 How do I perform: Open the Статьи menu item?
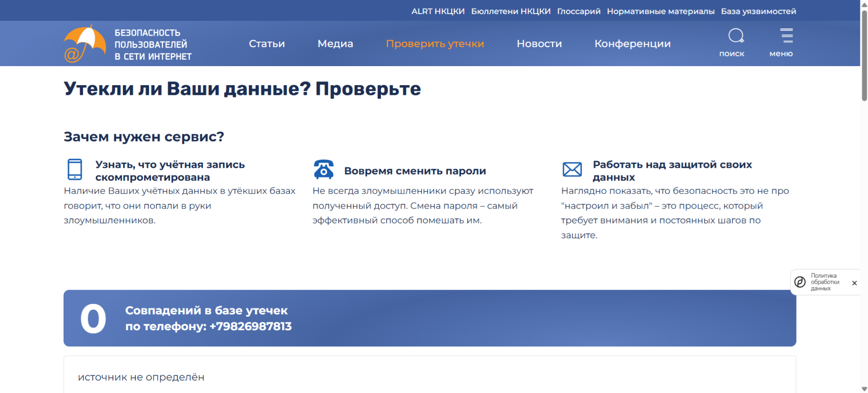tap(266, 44)
